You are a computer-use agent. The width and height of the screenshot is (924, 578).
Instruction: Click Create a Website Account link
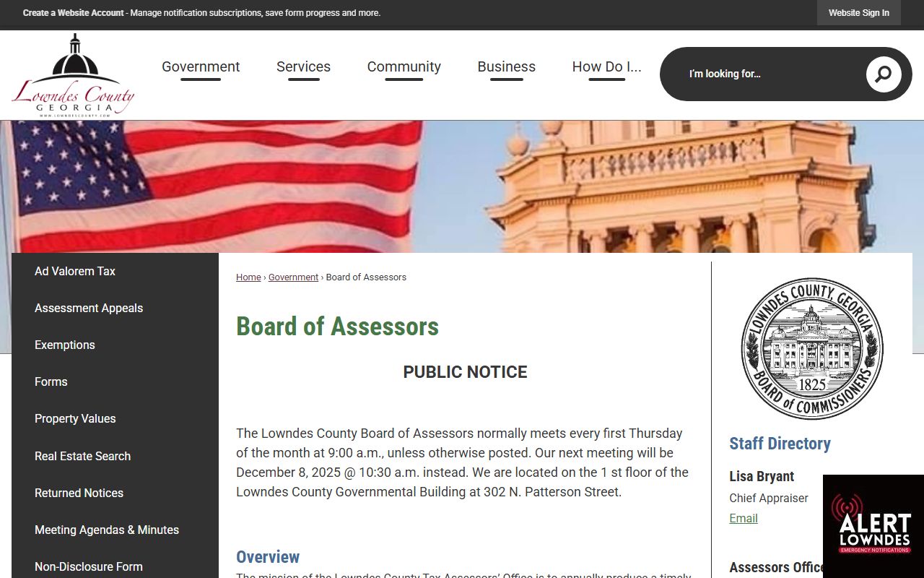73,13
